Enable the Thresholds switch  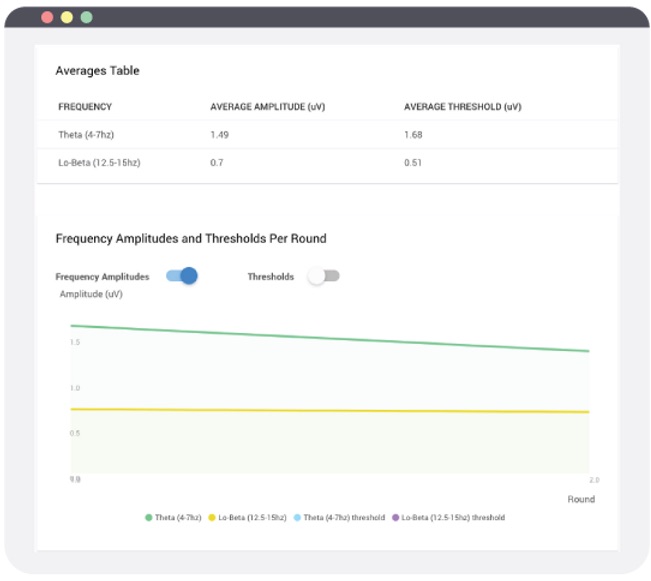coord(323,276)
